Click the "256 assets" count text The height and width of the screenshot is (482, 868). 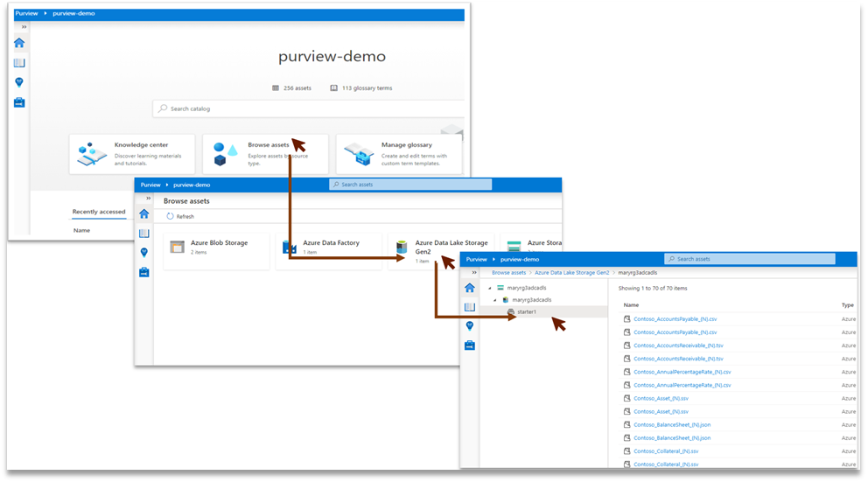pos(297,88)
